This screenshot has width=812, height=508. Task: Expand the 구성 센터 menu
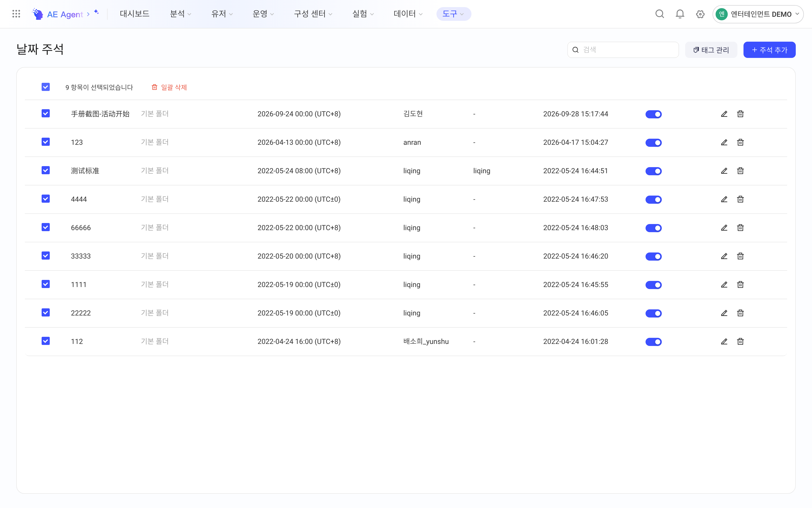pyautogui.click(x=313, y=14)
